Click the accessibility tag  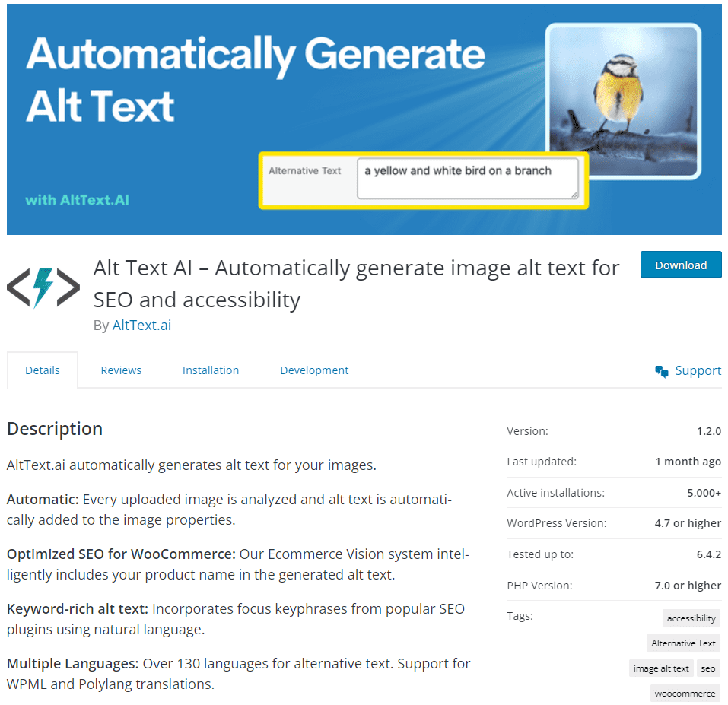pos(691,618)
